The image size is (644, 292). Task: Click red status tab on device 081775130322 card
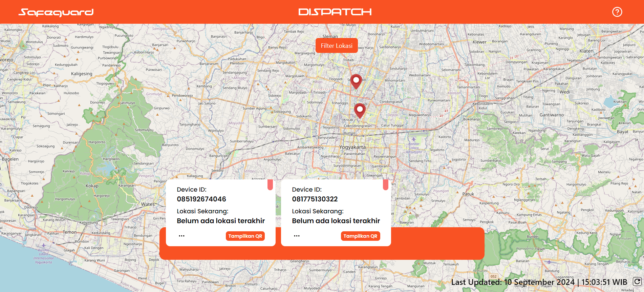(x=386, y=185)
